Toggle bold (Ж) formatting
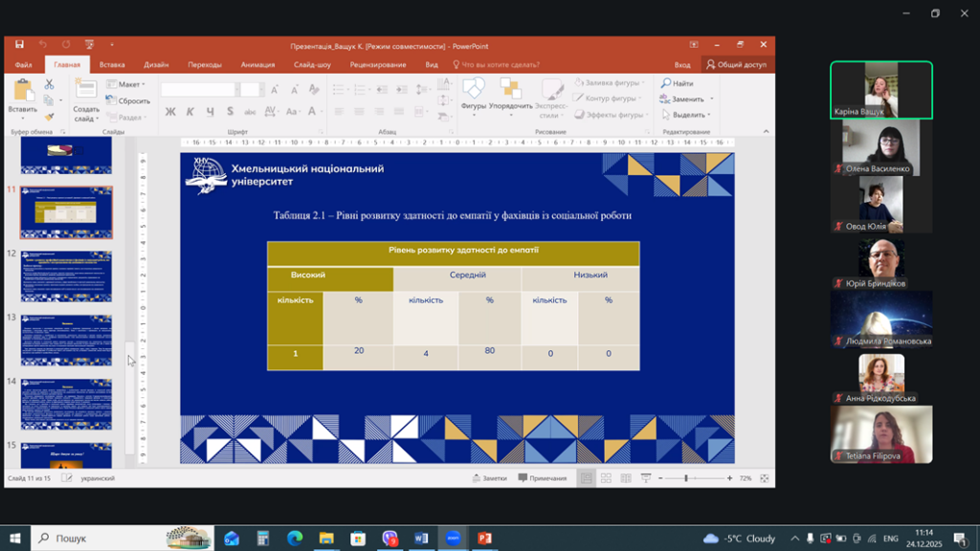The image size is (980, 551). [x=170, y=112]
